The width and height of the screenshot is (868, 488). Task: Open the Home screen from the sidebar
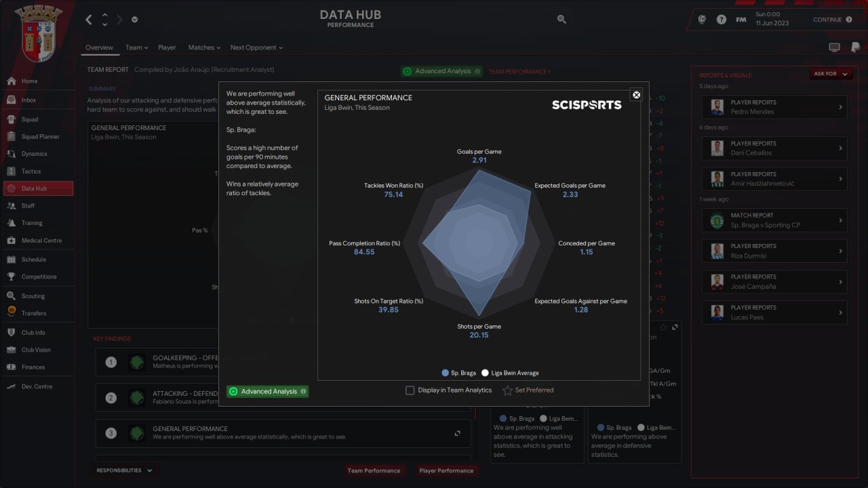point(37,81)
